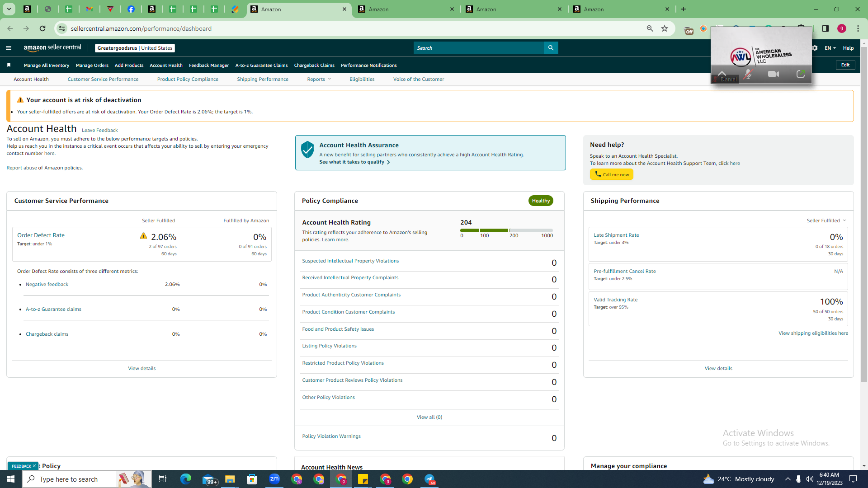Unmute the microphone in the meeting overlay
Image resolution: width=868 pixels, height=488 pixels.
coord(748,74)
